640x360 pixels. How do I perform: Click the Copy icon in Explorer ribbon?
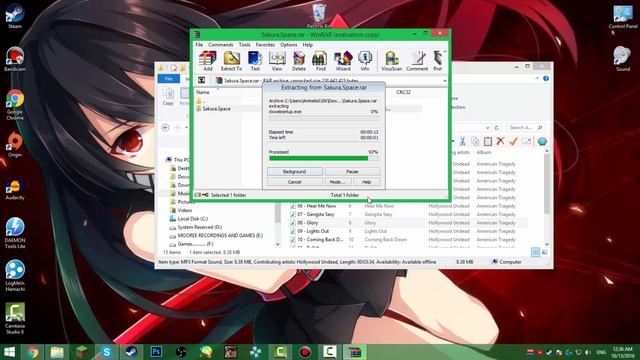[168, 96]
